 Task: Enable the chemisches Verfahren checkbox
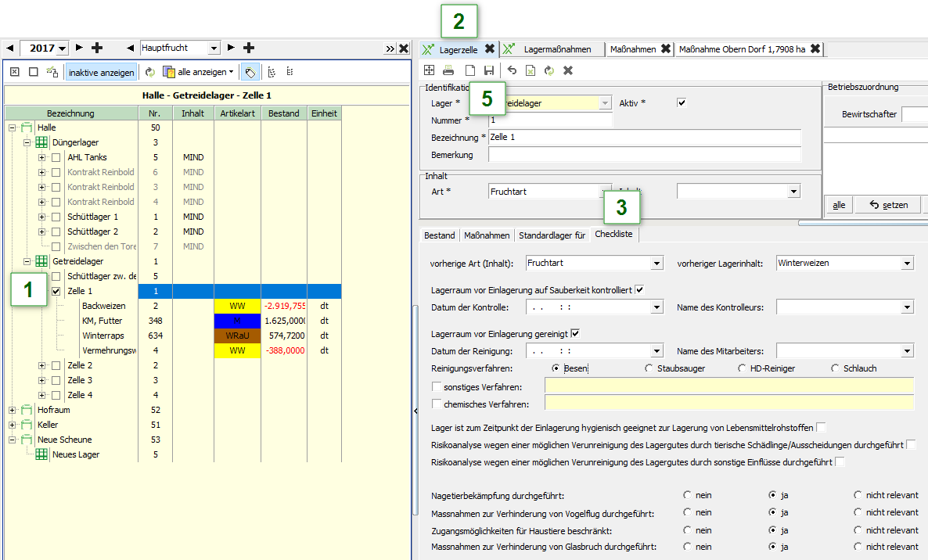437,404
